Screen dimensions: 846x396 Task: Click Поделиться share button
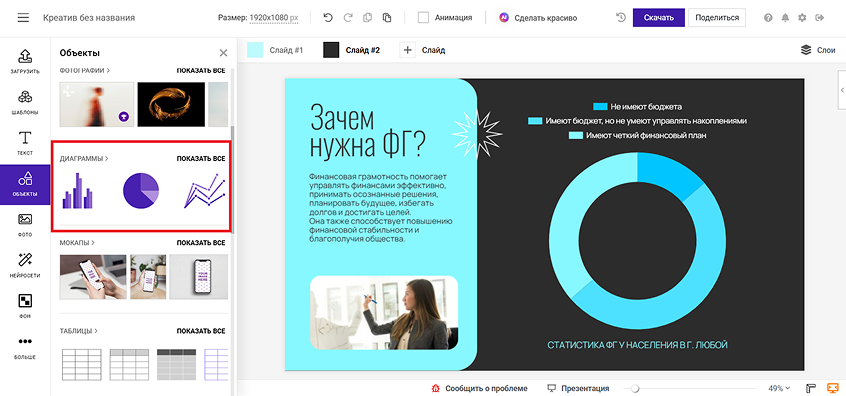point(717,18)
